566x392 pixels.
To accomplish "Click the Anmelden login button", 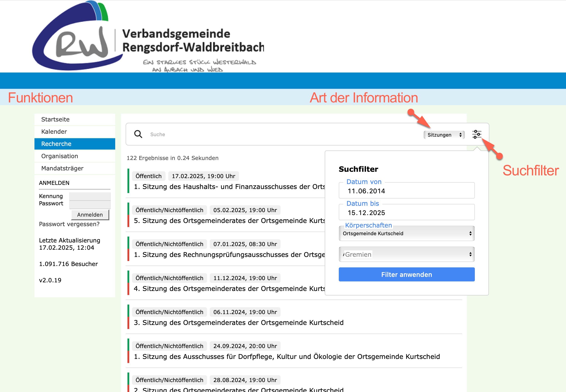I will [90, 215].
